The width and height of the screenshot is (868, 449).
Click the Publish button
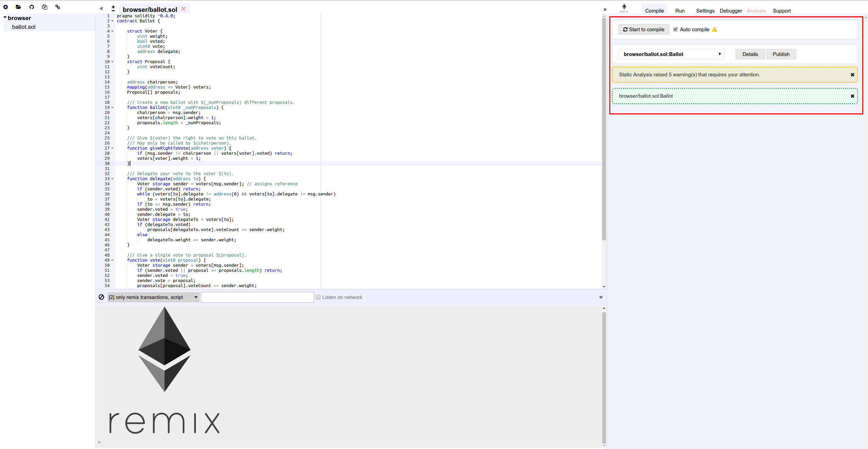coord(781,54)
